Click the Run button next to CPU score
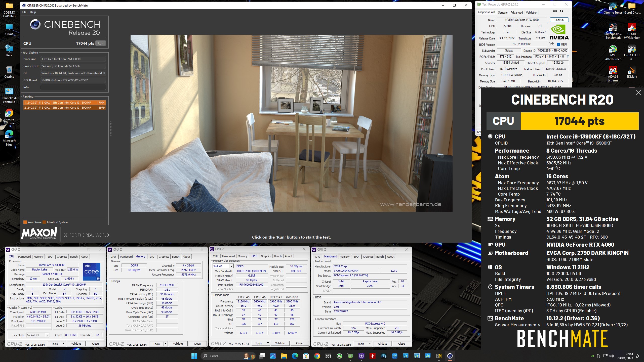644x362 pixels. 101,43
